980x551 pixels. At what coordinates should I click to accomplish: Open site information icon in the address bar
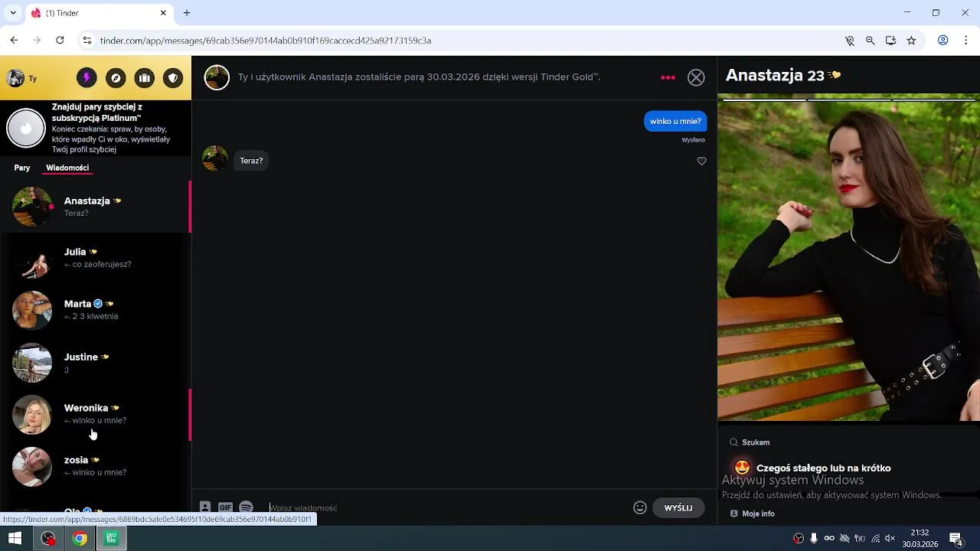[x=87, y=41]
